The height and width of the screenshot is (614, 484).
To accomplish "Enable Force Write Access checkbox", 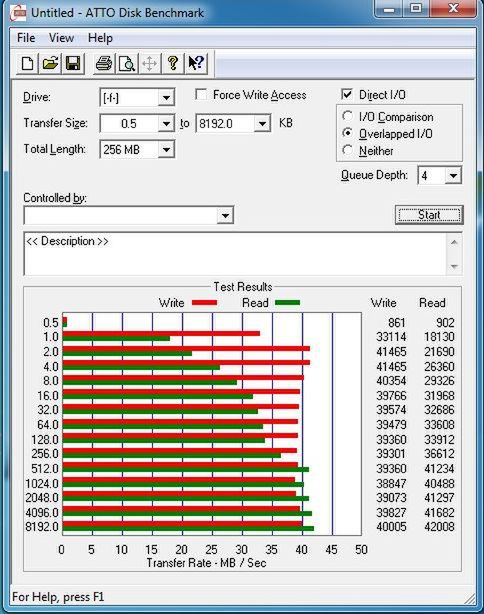I will tap(201, 95).
